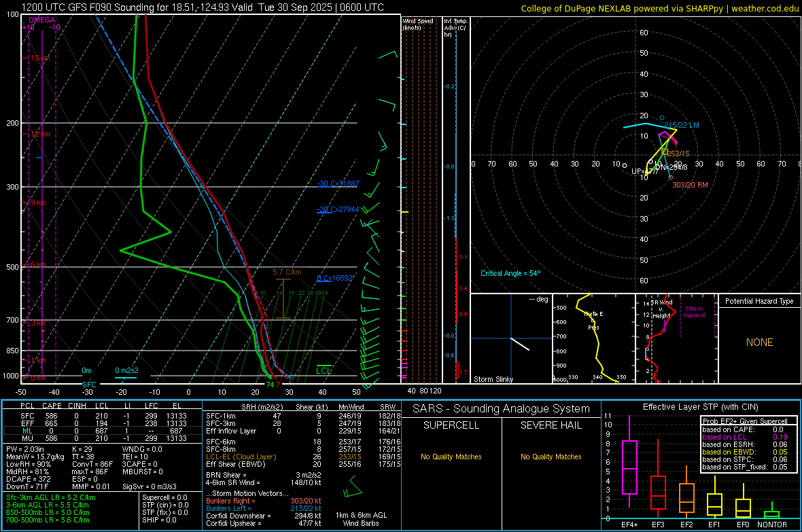
Task: Click the Bunkers Right = 303/20 kt line
Action: (x=264, y=501)
